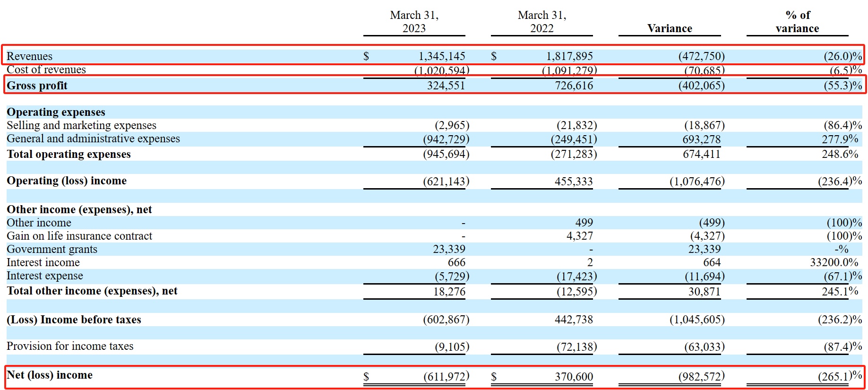Select the Operating (loss) income label
868x390 pixels.
coord(67,181)
